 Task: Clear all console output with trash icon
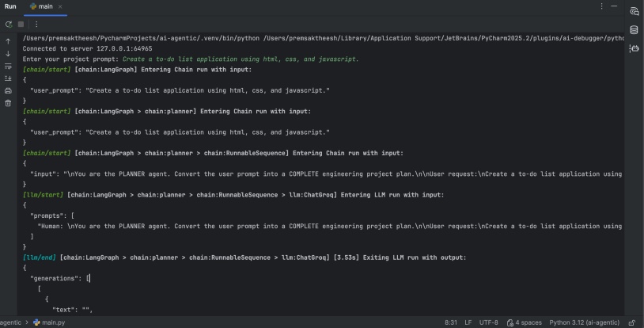click(x=8, y=103)
